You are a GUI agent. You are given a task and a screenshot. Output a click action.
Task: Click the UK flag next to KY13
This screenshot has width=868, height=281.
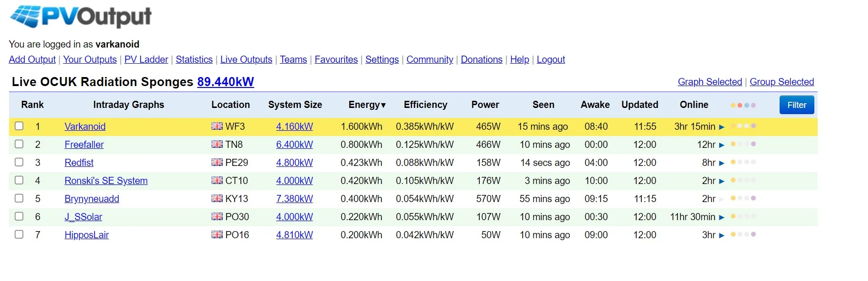pos(217,199)
